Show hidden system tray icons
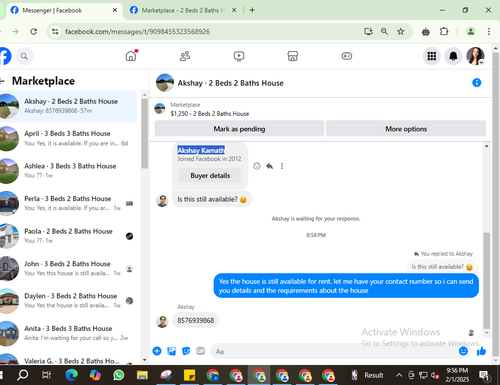This screenshot has height=385, width=500. pyautogui.click(x=399, y=375)
